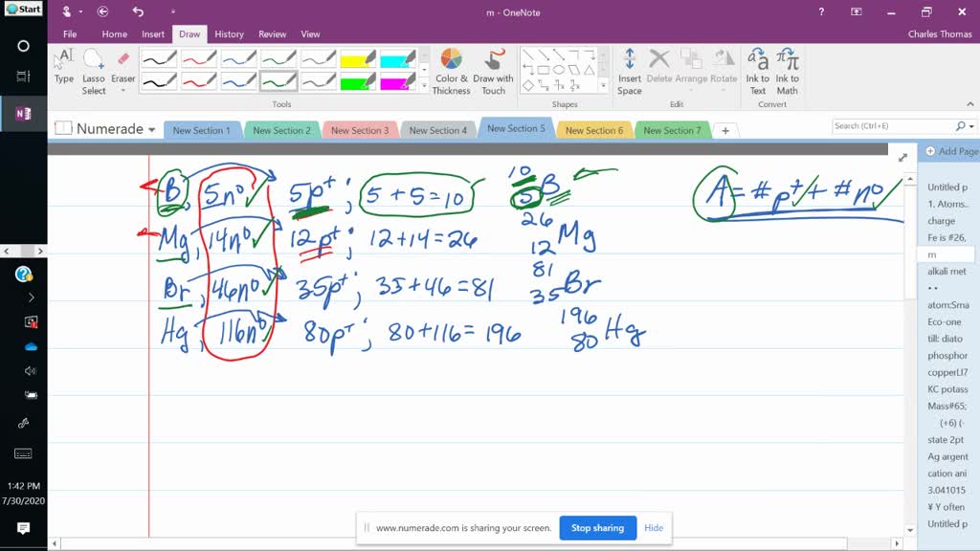Click the Insert Space tool
The height and width of the screenshot is (551, 980).
(631, 69)
